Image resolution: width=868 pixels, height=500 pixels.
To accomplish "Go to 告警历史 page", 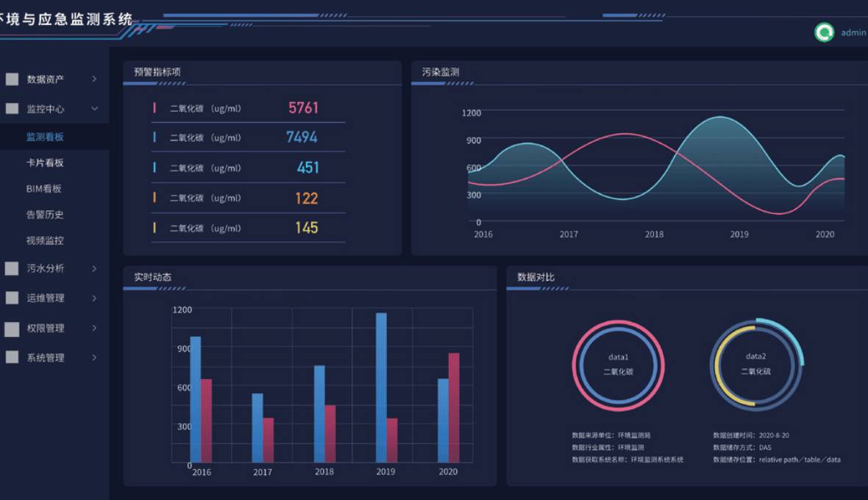I will pos(45,215).
